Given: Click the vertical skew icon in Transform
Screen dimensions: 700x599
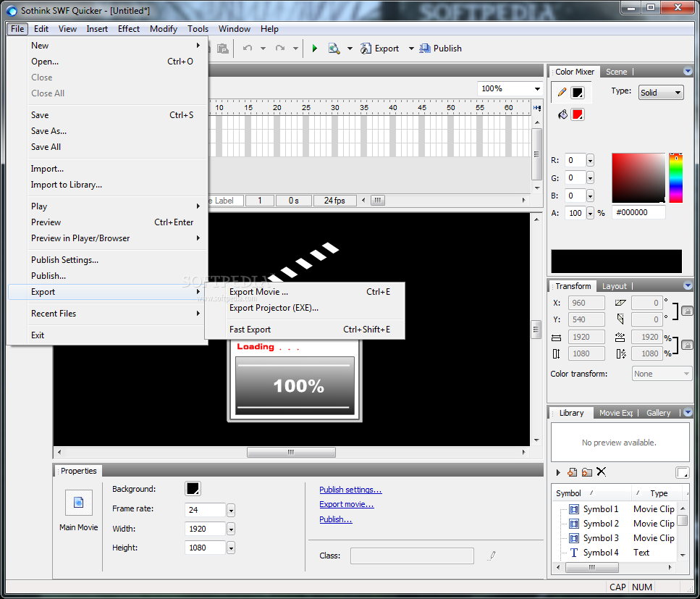Looking at the screenshot, I should [x=620, y=319].
